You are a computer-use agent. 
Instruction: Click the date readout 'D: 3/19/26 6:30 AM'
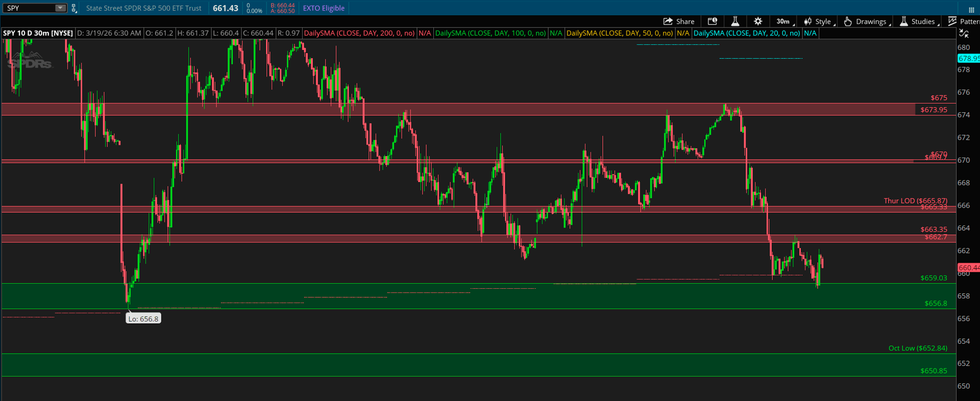coord(109,33)
